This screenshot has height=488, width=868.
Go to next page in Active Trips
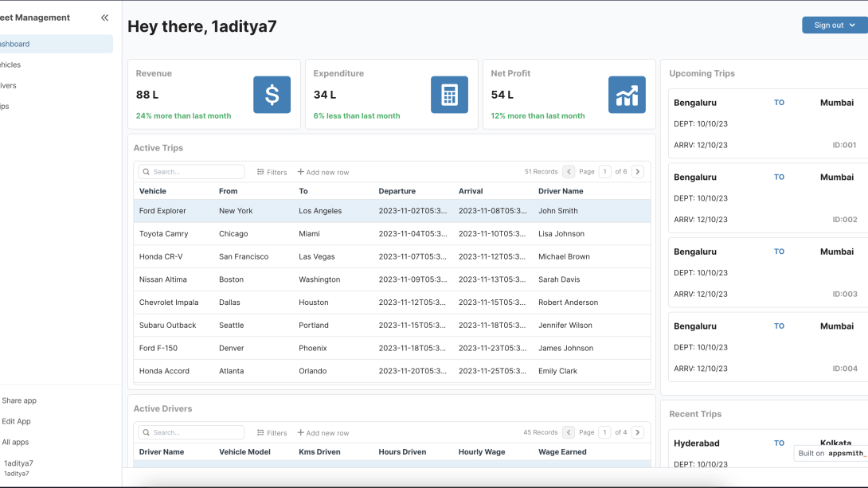click(638, 171)
